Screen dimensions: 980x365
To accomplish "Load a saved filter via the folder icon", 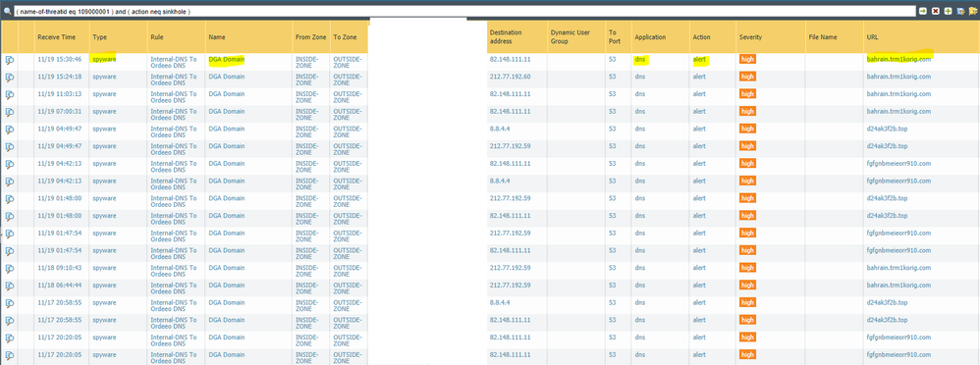I will 974,11.
